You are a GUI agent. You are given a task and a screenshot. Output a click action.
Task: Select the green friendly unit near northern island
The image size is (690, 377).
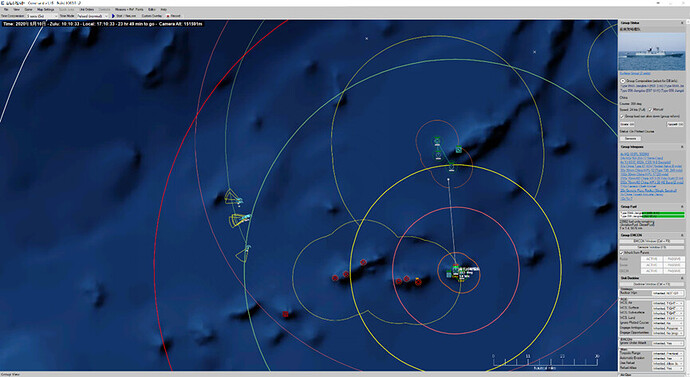coord(459,150)
